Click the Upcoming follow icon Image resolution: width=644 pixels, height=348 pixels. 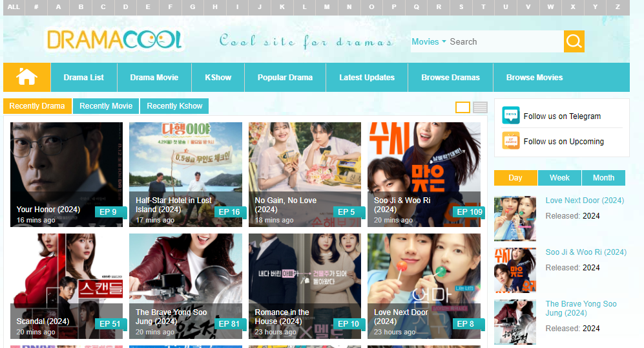511,141
